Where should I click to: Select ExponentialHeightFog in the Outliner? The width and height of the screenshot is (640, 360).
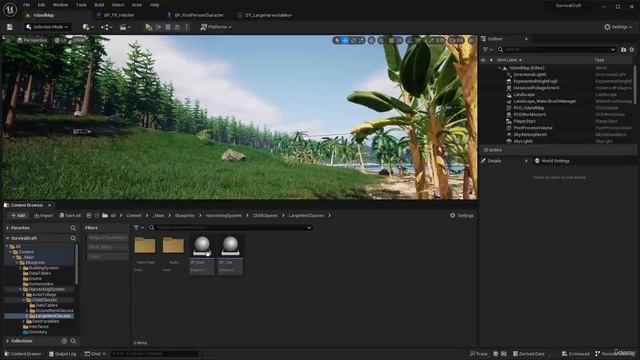point(535,81)
